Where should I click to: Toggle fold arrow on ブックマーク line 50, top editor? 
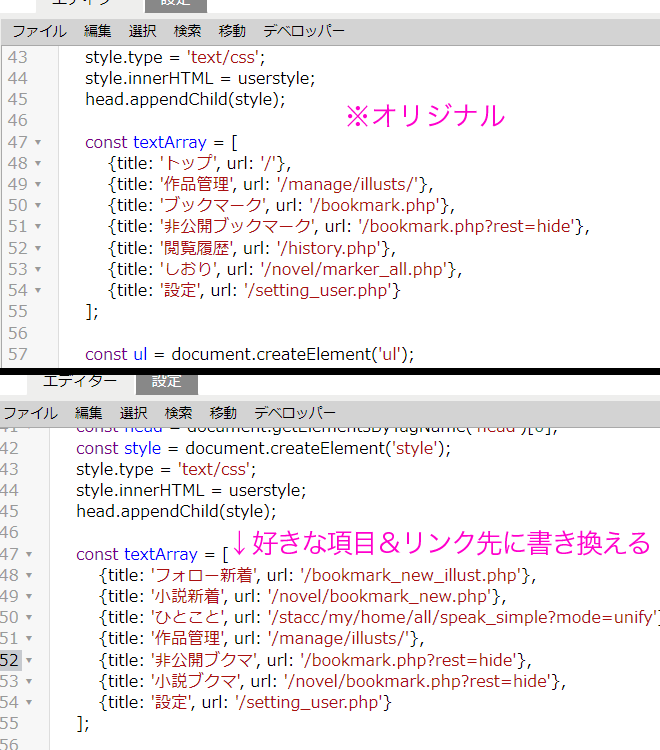click(38, 206)
